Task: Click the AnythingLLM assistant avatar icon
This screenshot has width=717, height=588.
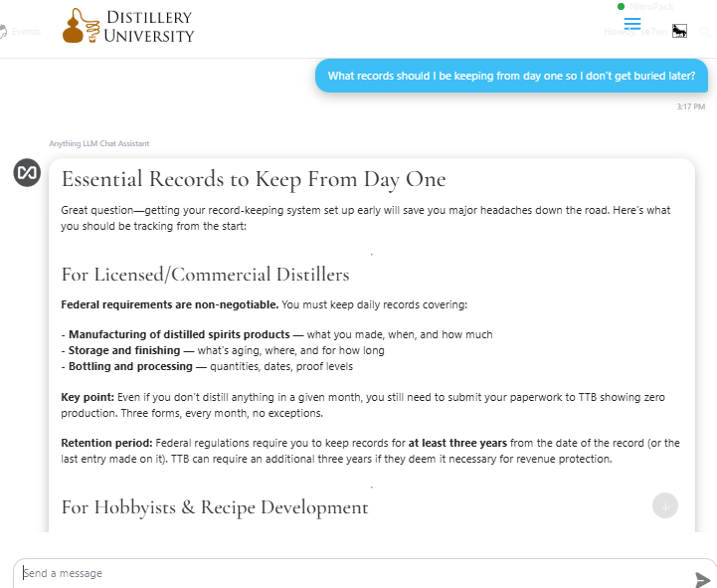Action: tap(27, 172)
